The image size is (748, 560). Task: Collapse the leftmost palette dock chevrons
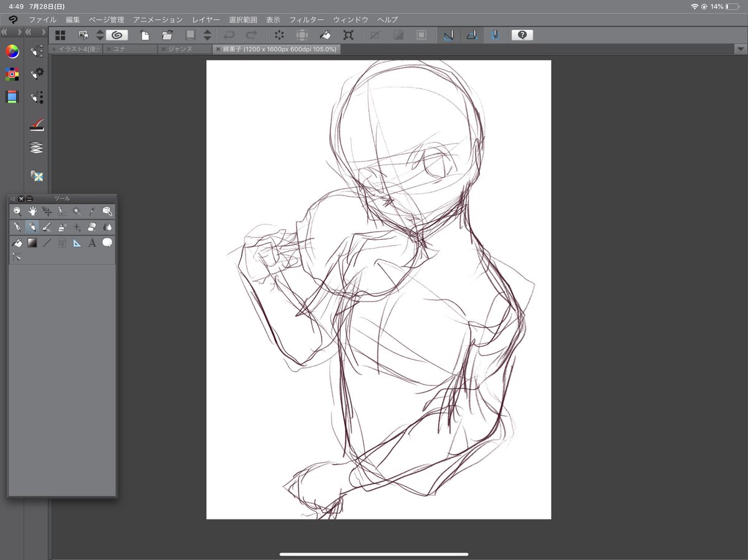pos(4,31)
